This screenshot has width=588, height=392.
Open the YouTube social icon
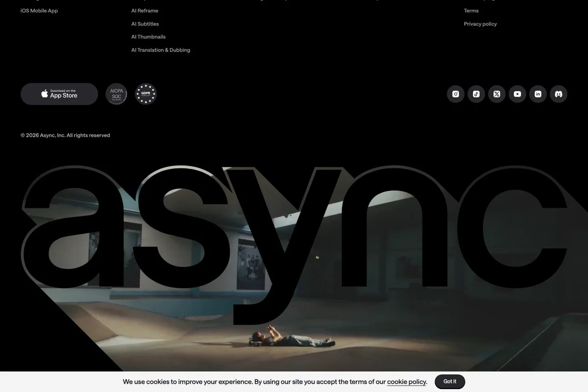pos(517,94)
